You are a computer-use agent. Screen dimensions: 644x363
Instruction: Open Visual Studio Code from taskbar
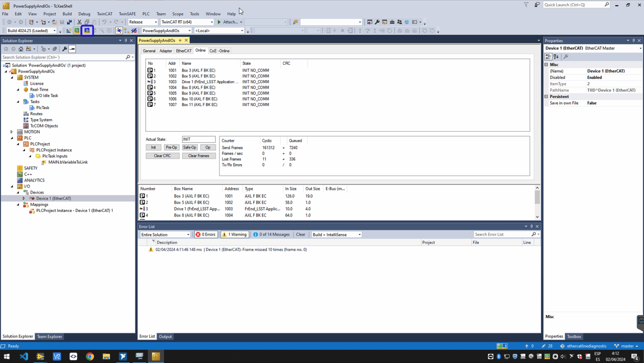24,356
